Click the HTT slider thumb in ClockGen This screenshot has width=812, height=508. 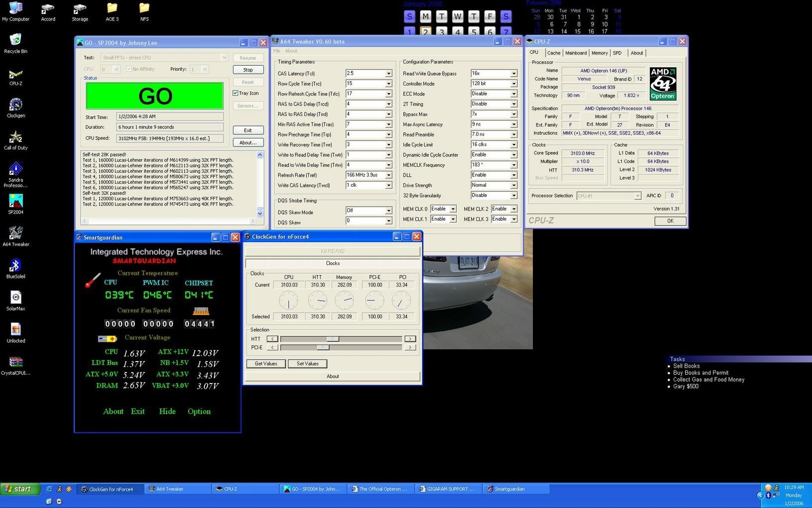click(x=333, y=339)
